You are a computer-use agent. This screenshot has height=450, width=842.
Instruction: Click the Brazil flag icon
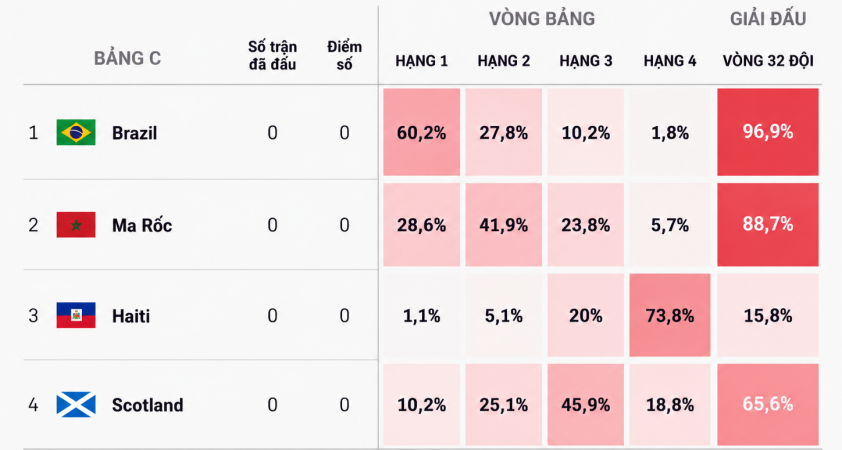click(76, 132)
